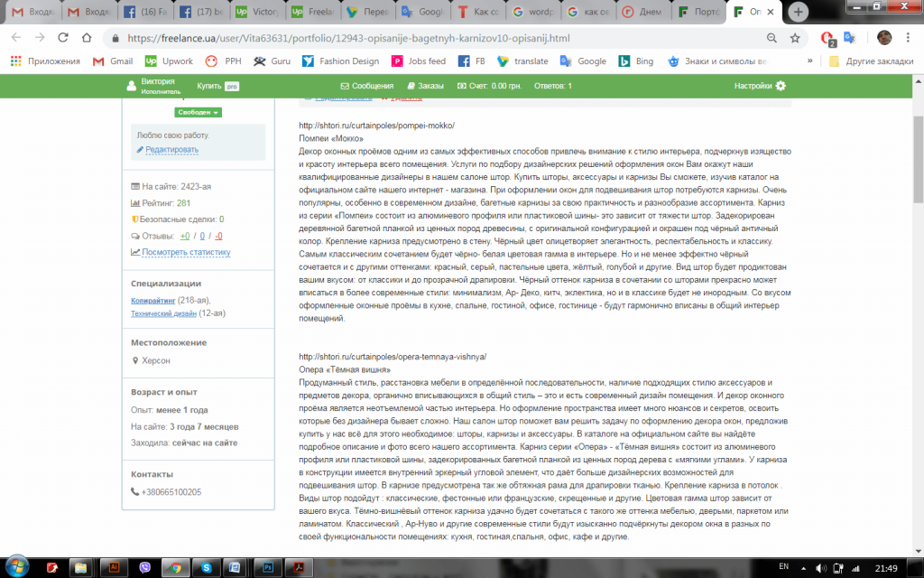
Task: Switch to the Upwork Victory tab
Action: tap(258, 12)
